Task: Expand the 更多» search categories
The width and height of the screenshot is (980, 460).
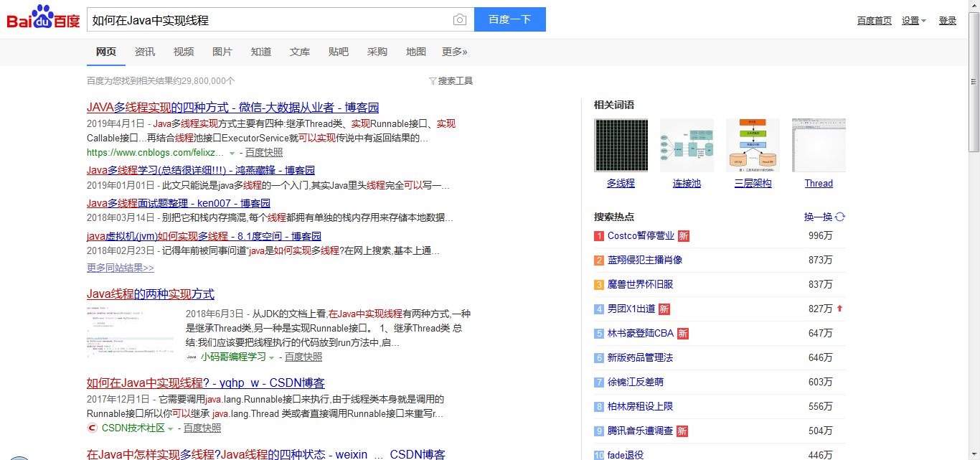Action: point(455,52)
